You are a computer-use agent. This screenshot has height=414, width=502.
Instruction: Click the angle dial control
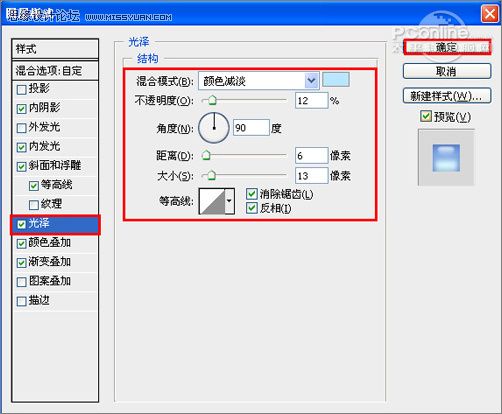coord(214,128)
